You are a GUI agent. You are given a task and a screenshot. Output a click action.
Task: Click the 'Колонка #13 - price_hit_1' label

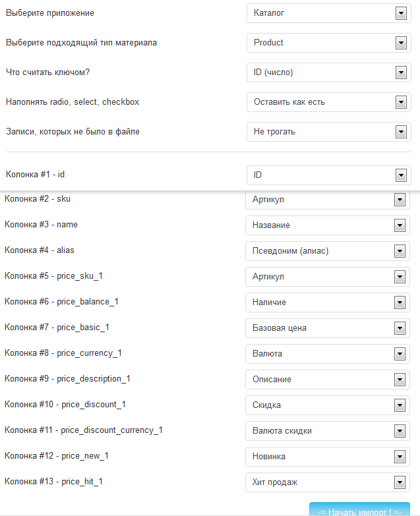click(x=53, y=482)
